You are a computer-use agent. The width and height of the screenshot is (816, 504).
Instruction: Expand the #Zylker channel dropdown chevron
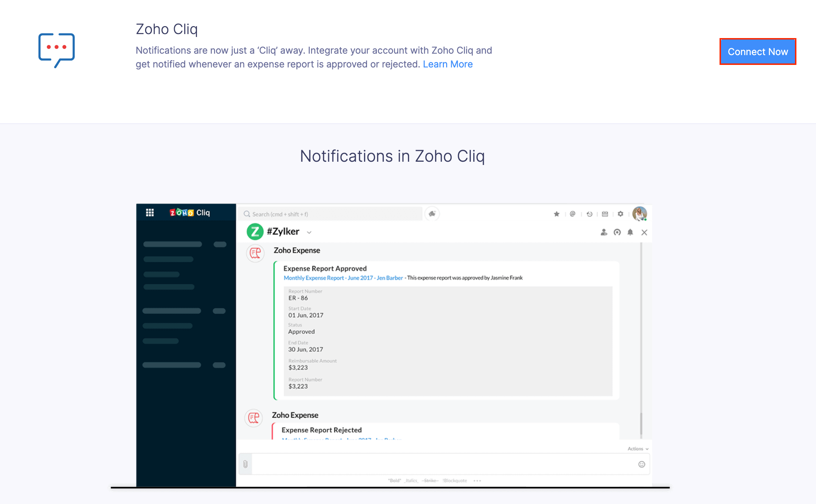pos(309,232)
